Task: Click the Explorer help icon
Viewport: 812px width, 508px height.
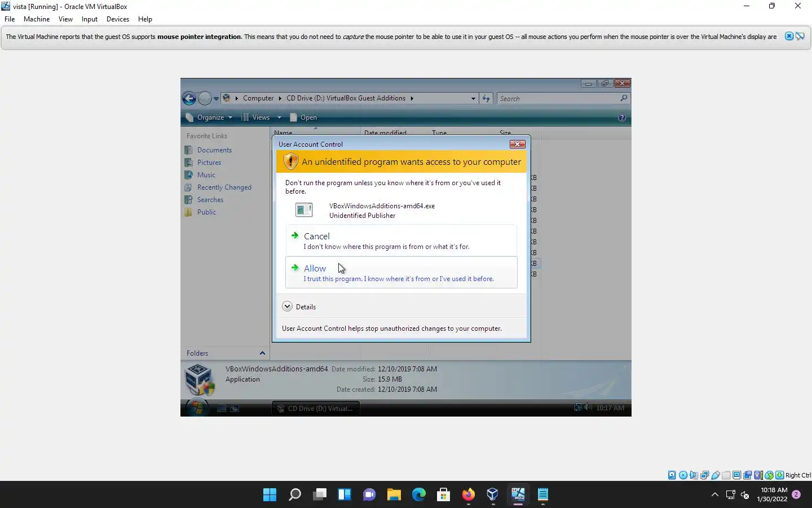Action: pos(622,117)
